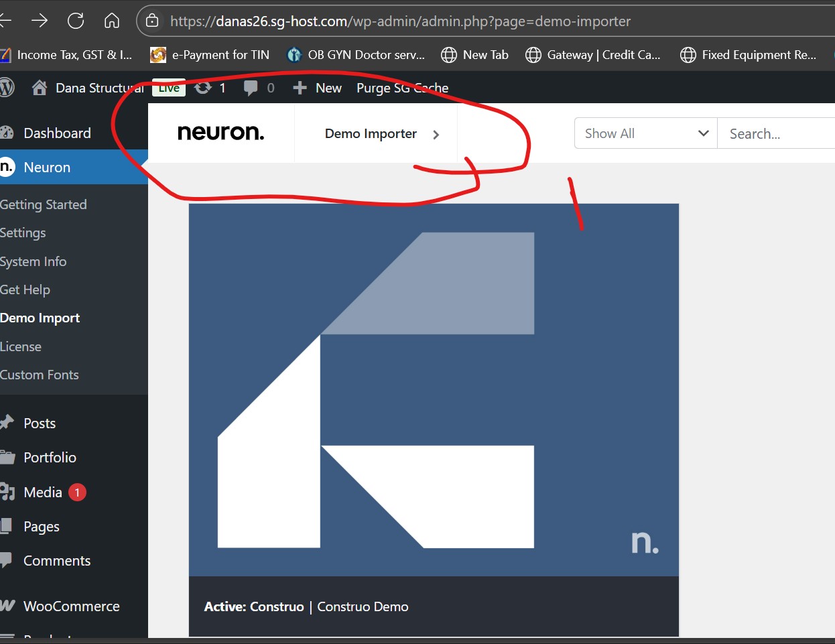Click the Dana Structural site name link

[x=100, y=88]
